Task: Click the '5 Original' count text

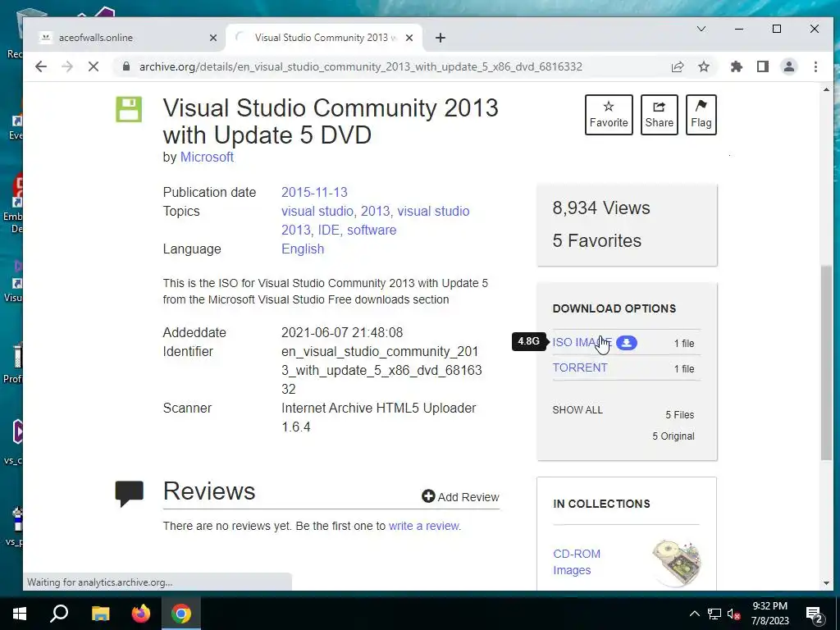Action: [x=673, y=436]
